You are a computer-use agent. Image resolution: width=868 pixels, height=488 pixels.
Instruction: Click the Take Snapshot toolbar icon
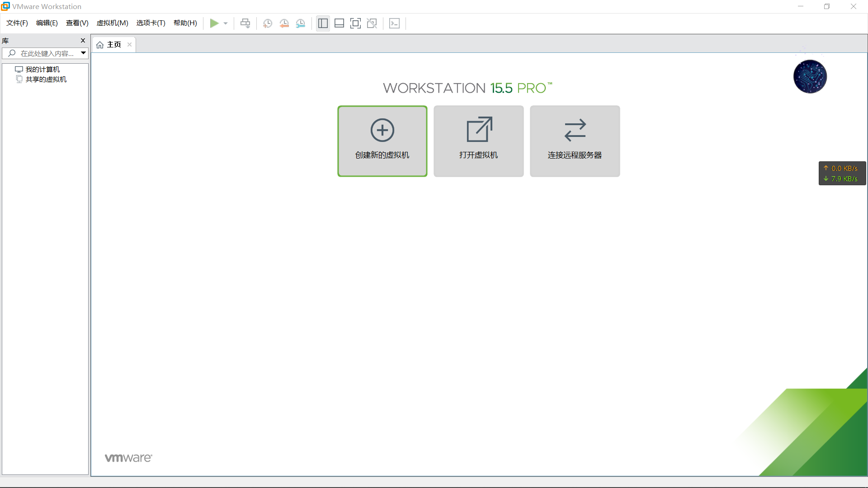pos(268,23)
